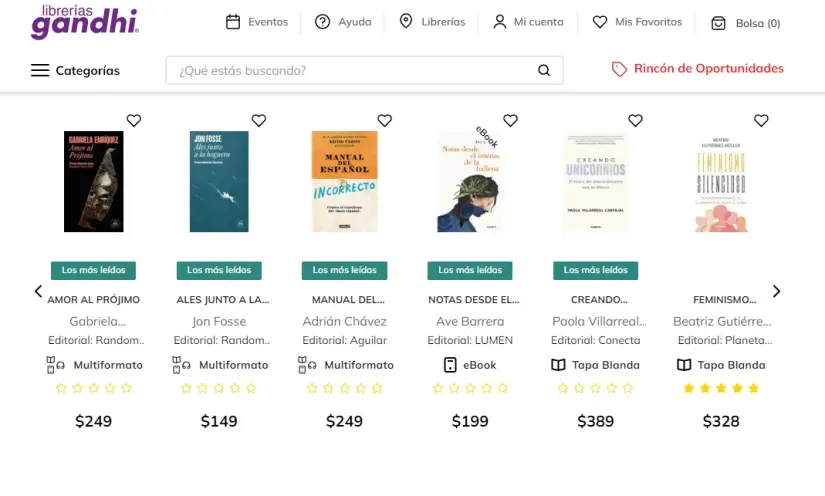The width and height of the screenshot is (825, 496).
Task: Advance carousel with next arrow
Action: click(776, 292)
